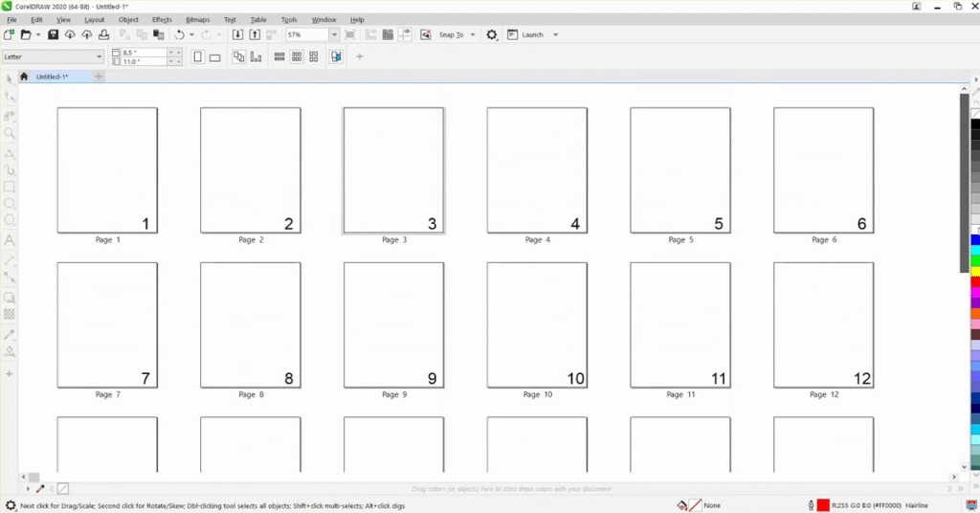Open the File menu
The width and height of the screenshot is (980, 513).
pos(11,20)
